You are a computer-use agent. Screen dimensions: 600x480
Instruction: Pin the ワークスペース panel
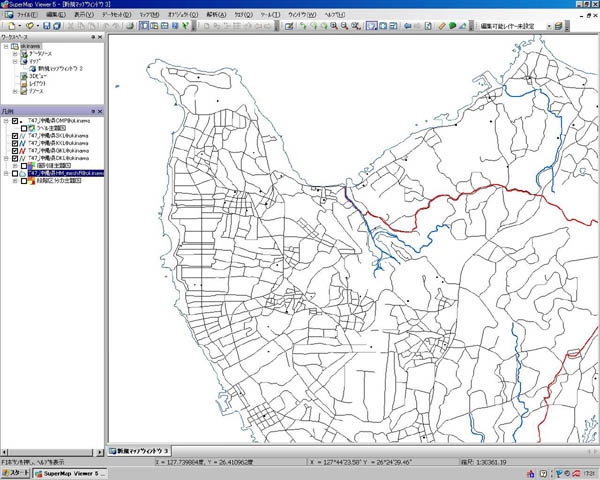click(x=92, y=37)
